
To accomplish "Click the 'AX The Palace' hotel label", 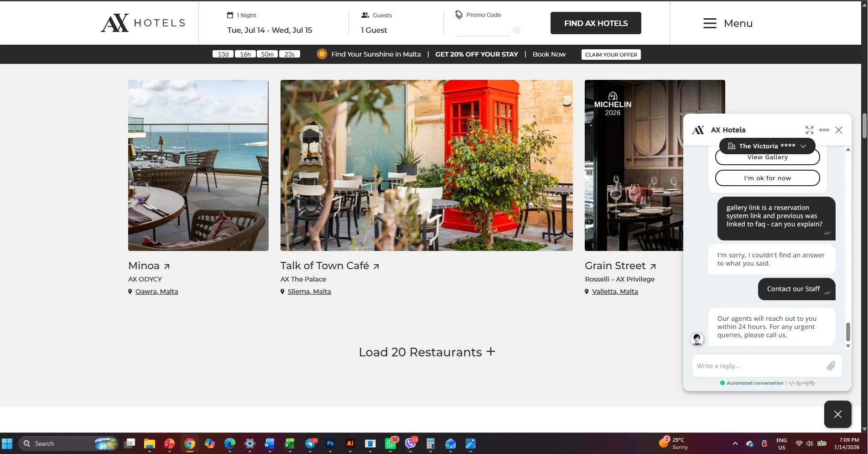I will tap(303, 279).
